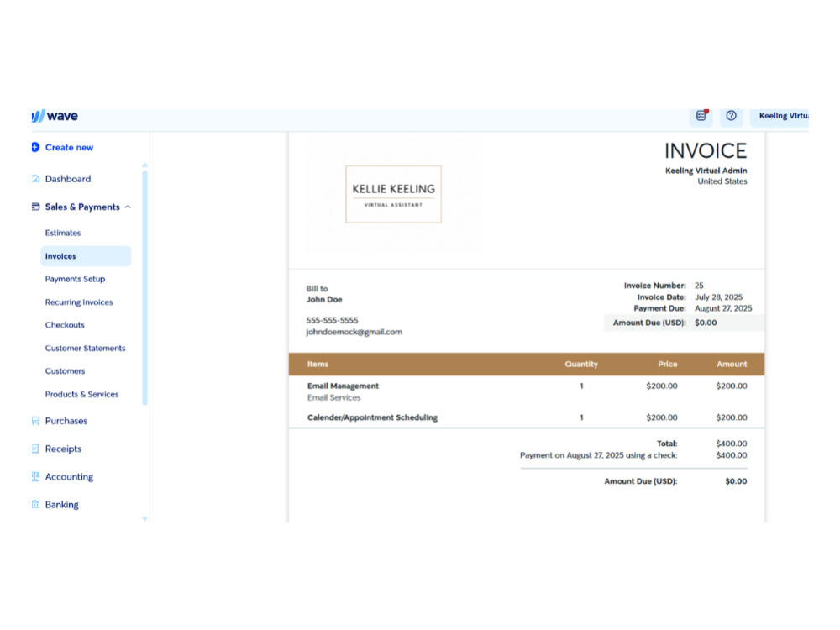Click 'Calender/Appointment Scheduling' item
Screen dimensions: 840x630
pyautogui.click(x=372, y=417)
